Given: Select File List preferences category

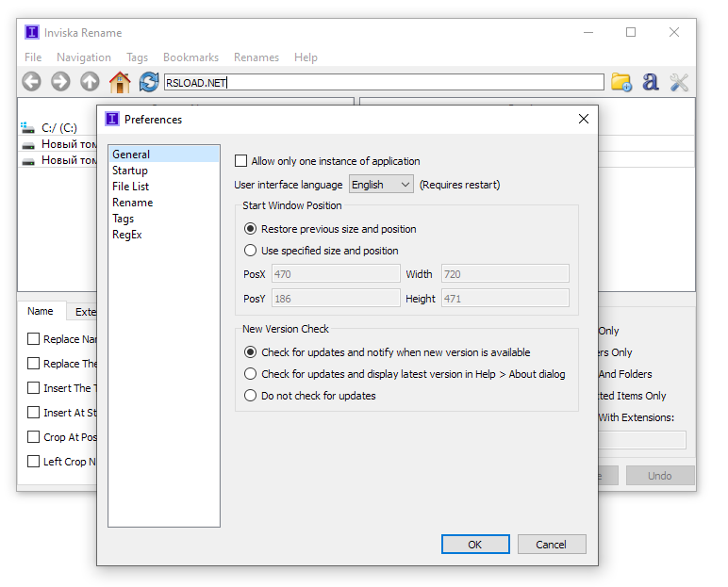Looking at the screenshot, I should click(x=164, y=186).
